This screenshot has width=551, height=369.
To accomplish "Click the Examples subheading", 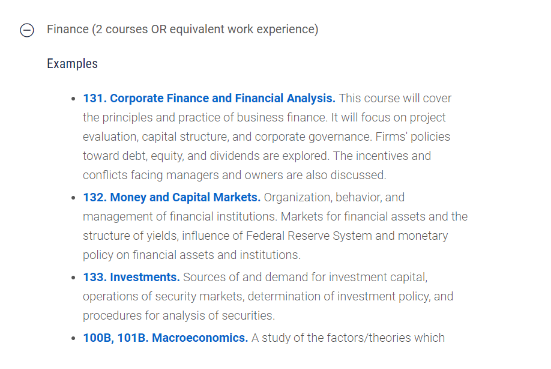I will (x=72, y=64).
